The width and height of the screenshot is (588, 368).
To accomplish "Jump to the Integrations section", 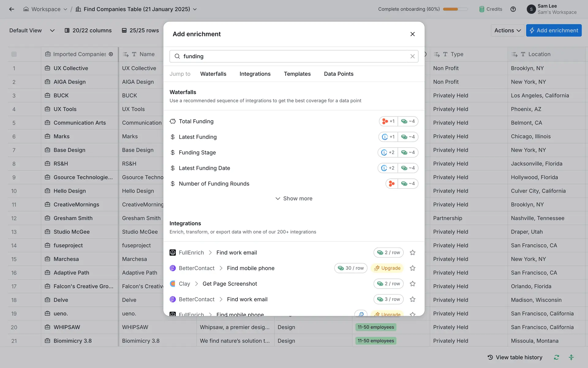I will (x=255, y=74).
